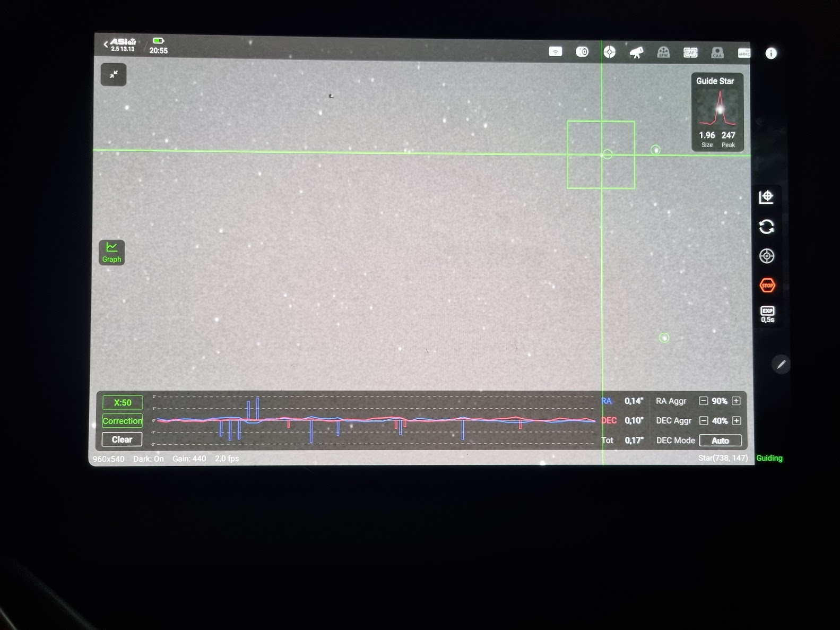Open the info icon
Screen dimensions: 840x630
tap(771, 54)
